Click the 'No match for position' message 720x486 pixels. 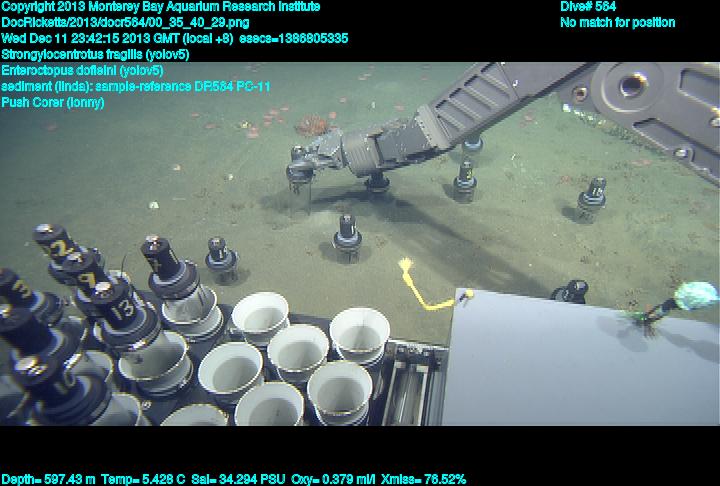(x=618, y=23)
